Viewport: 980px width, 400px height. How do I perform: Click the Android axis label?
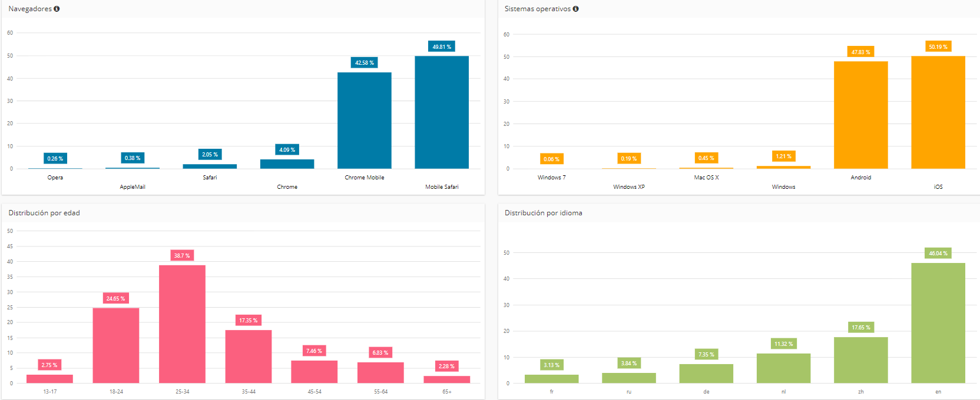click(861, 177)
